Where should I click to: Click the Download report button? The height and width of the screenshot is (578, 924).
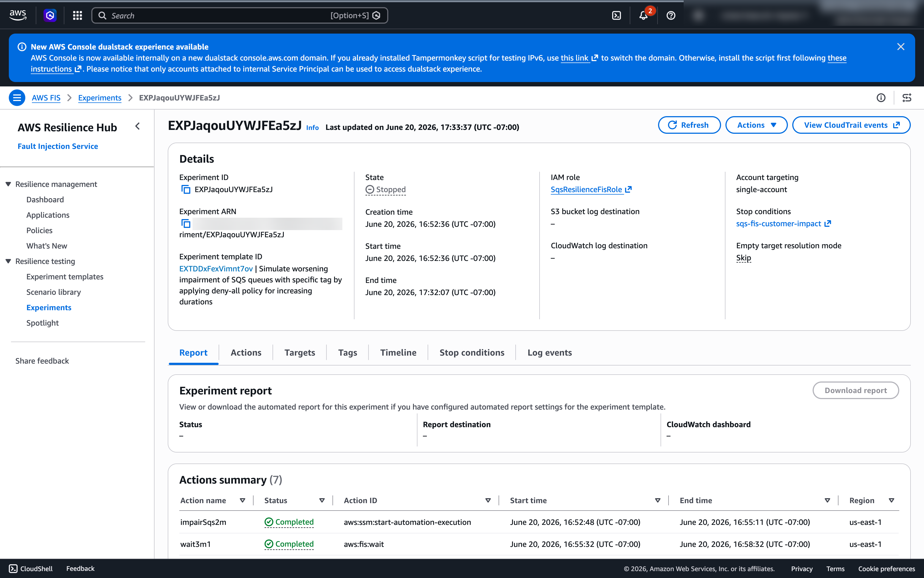[856, 390]
